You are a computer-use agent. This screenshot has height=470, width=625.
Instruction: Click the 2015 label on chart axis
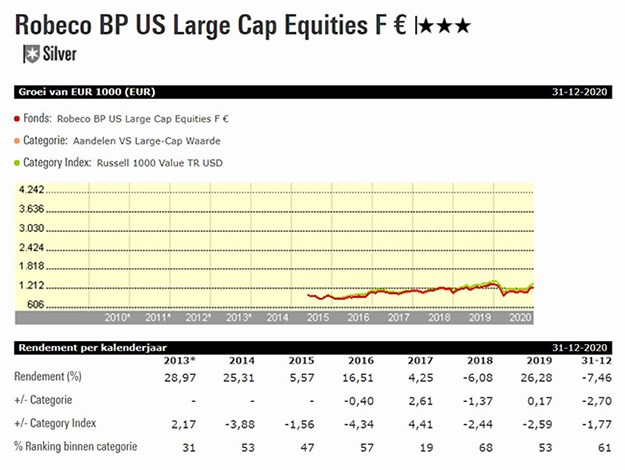(x=317, y=316)
